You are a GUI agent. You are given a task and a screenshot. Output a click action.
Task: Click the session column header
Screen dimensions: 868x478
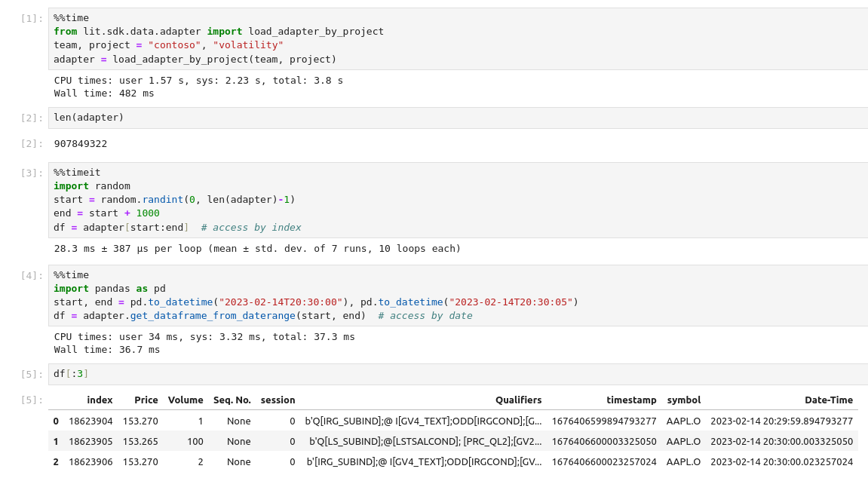[x=278, y=400]
